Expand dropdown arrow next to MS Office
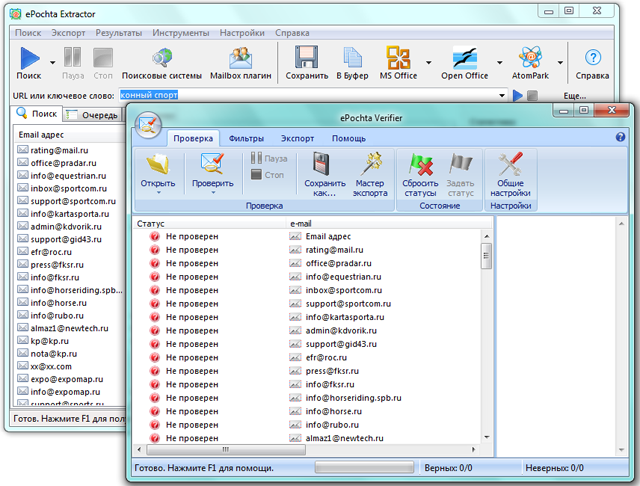640x486 pixels. (428, 62)
